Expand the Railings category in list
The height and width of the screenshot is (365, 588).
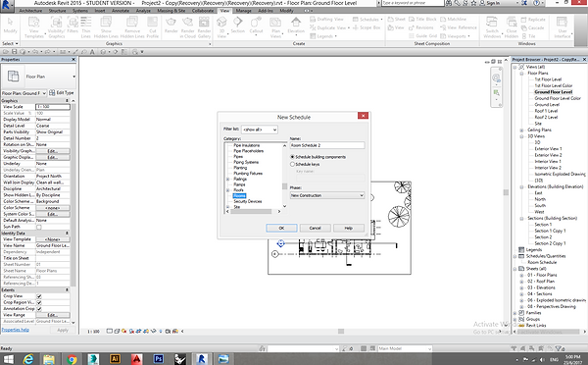(x=227, y=180)
